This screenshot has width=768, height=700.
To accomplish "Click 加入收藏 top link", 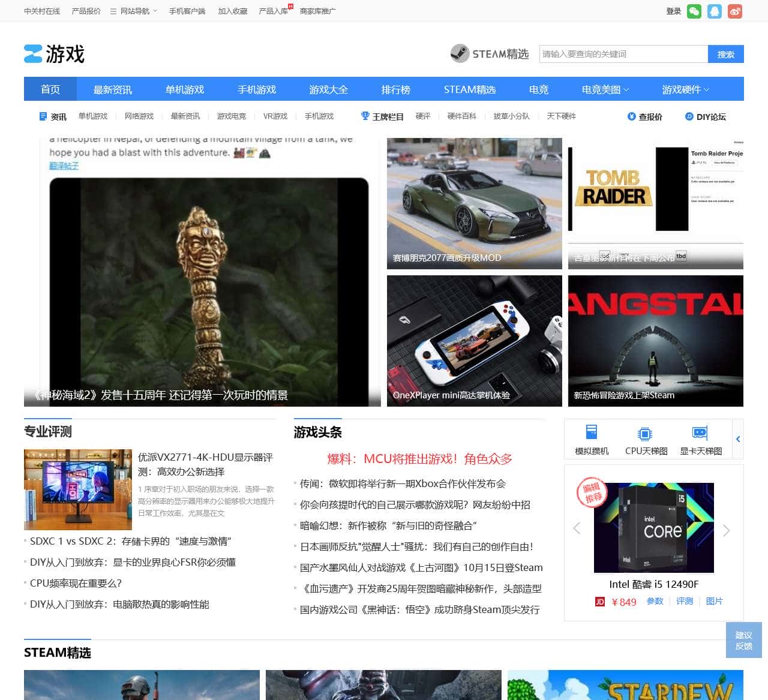I will click(x=233, y=11).
